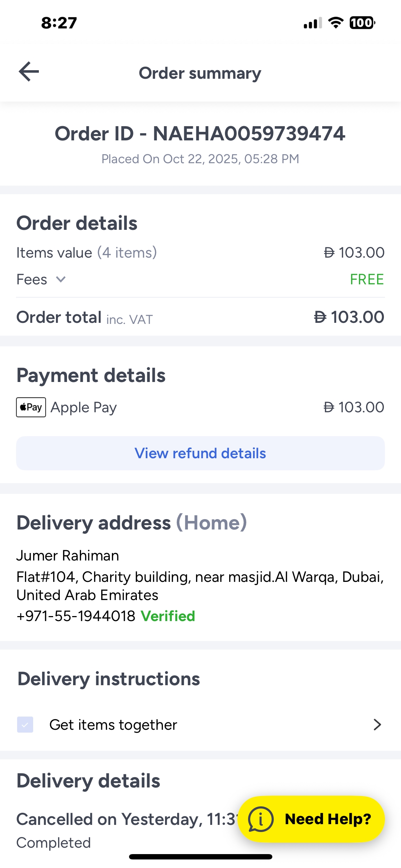
Task: Expand the Fees breakdown chevron
Action: pyautogui.click(x=61, y=279)
